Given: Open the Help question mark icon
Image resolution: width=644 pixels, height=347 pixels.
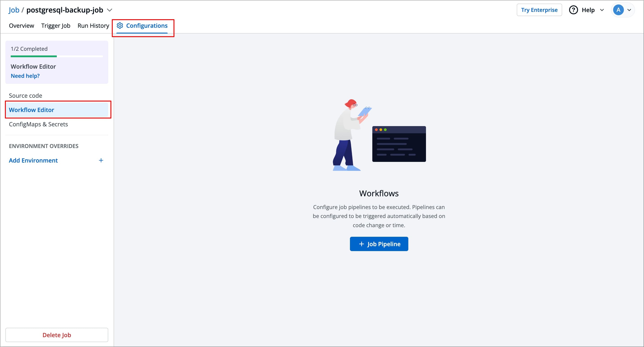Looking at the screenshot, I should (574, 10).
